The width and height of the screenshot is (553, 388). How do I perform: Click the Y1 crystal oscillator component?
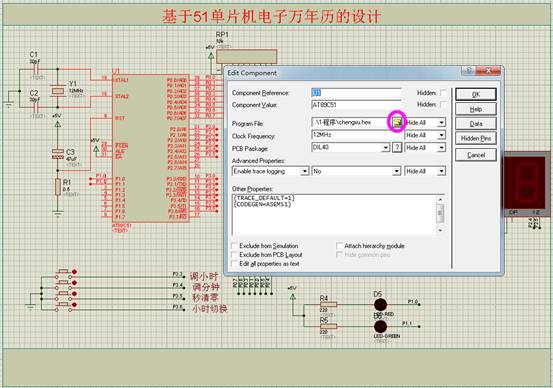pos(57,91)
